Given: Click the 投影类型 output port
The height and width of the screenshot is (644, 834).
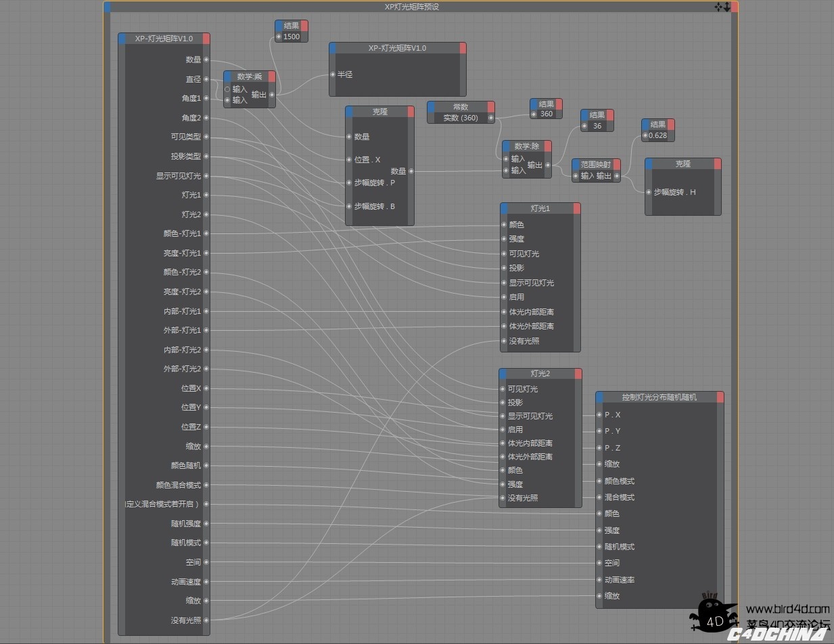Looking at the screenshot, I should tap(206, 156).
